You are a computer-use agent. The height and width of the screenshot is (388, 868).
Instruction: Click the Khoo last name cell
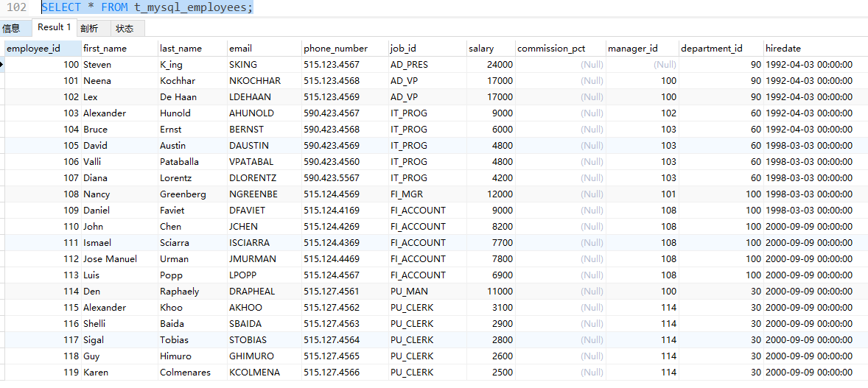tap(192, 307)
